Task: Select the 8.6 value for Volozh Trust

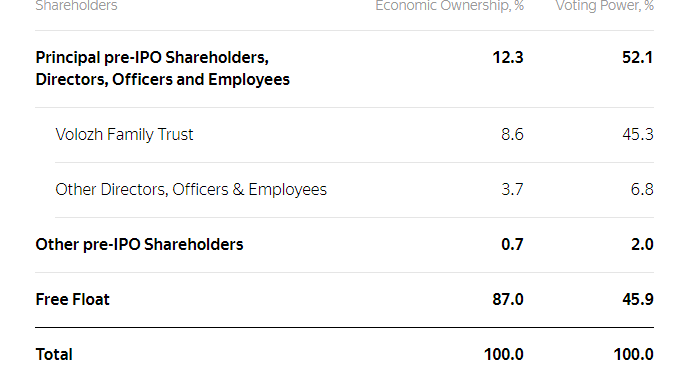Action: pos(512,135)
